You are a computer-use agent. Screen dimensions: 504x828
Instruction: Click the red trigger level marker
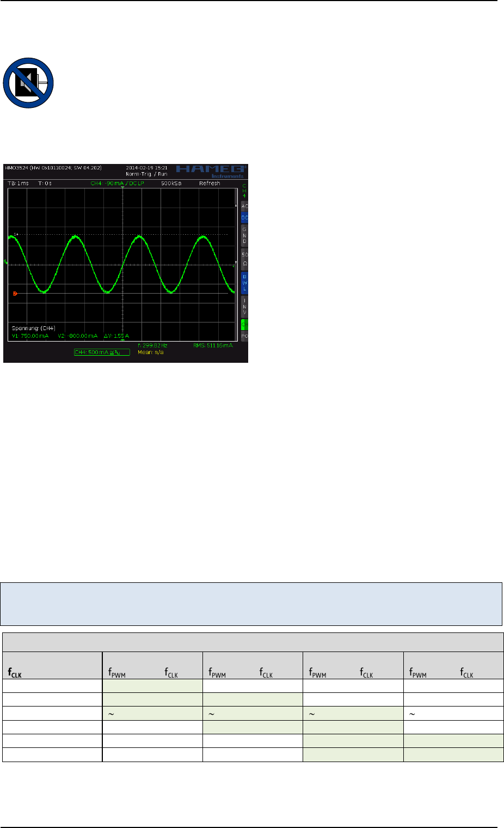tap(15, 294)
